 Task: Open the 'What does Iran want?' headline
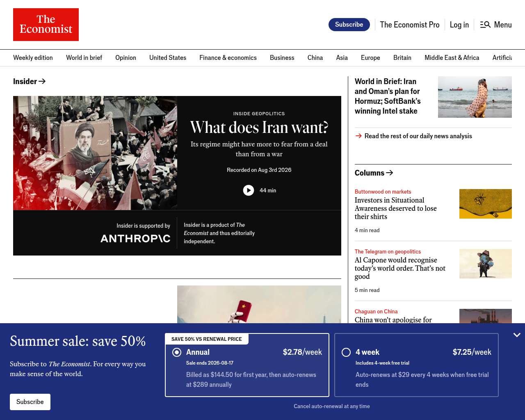pyautogui.click(x=259, y=128)
